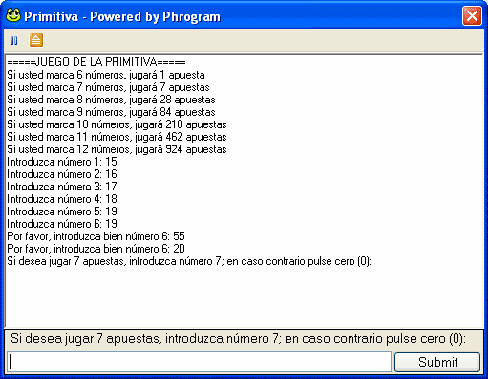Click the pause program icon
488x379 pixels.
tap(14, 40)
